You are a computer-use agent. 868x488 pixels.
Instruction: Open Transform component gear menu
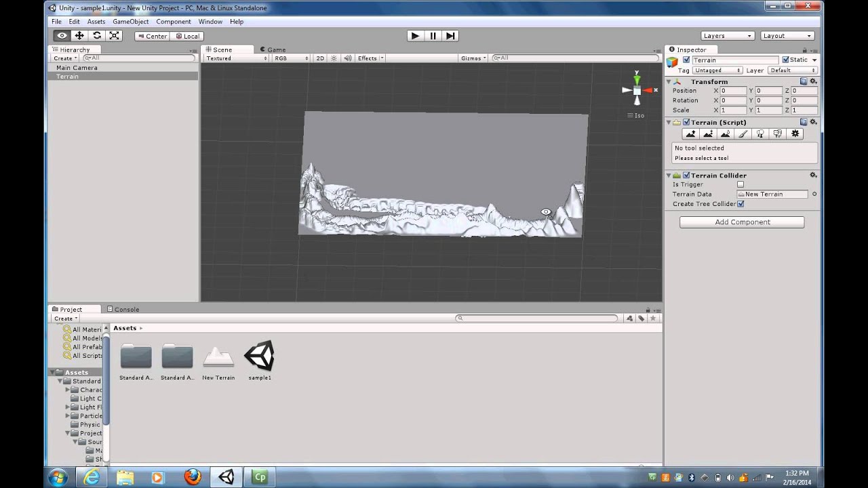click(x=813, y=81)
